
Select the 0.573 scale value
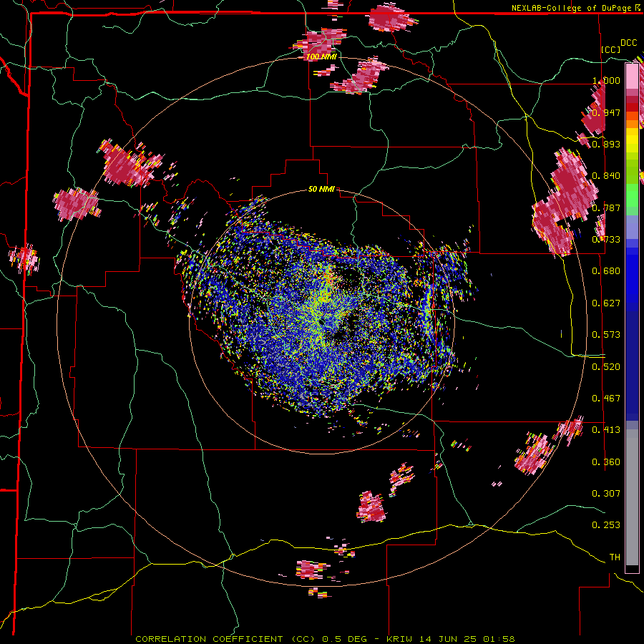click(606, 334)
